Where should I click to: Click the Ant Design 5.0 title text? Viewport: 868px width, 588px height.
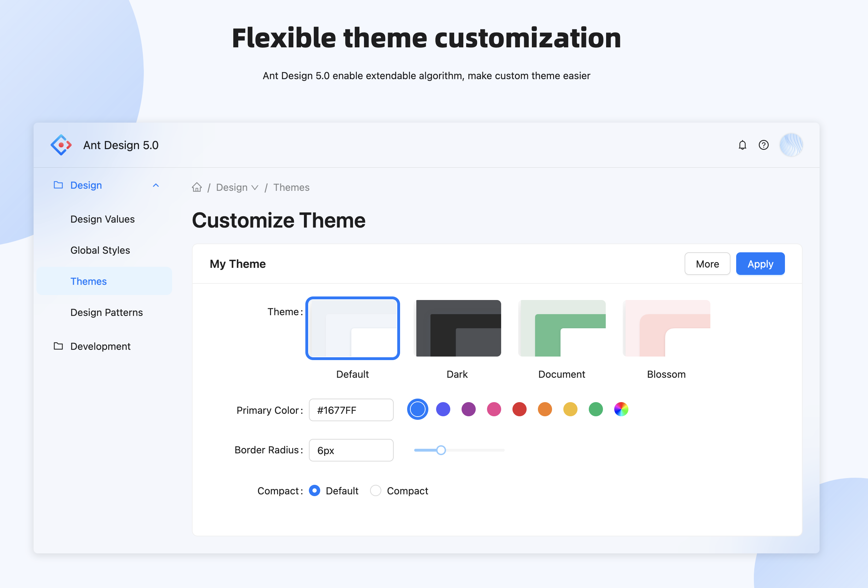pos(121,145)
